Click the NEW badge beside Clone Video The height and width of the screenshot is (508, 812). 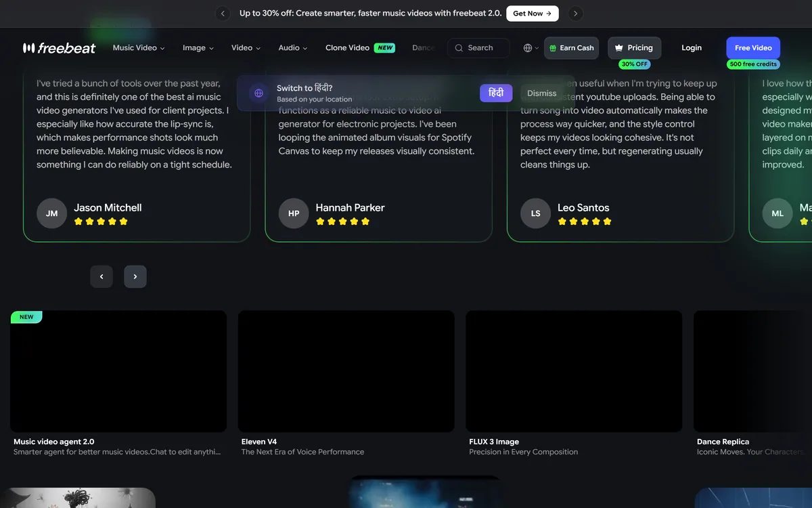(x=385, y=48)
